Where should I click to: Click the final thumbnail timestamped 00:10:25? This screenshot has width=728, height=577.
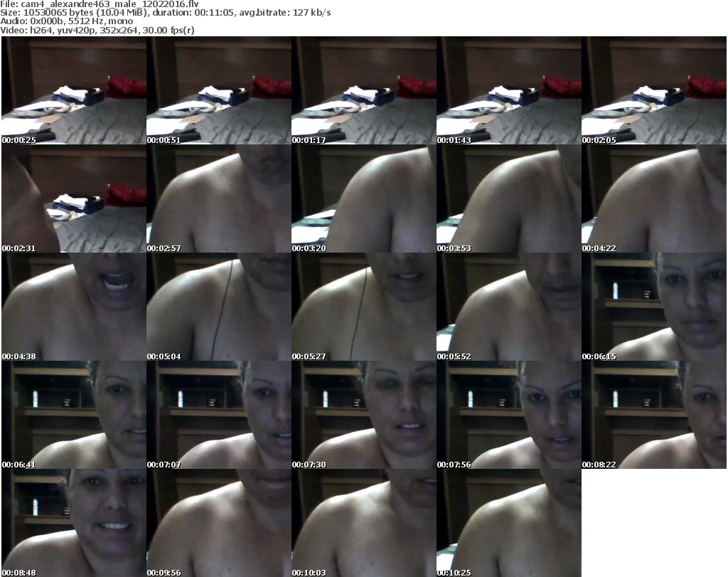click(x=509, y=523)
